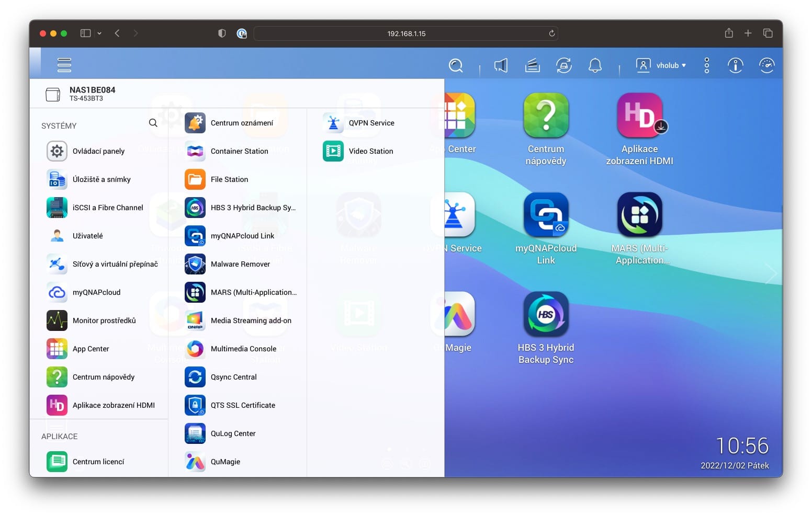The width and height of the screenshot is (812, 516).
Task: Click myQNAPcloud Link icon in menu
Action: [x=195, y=236]
